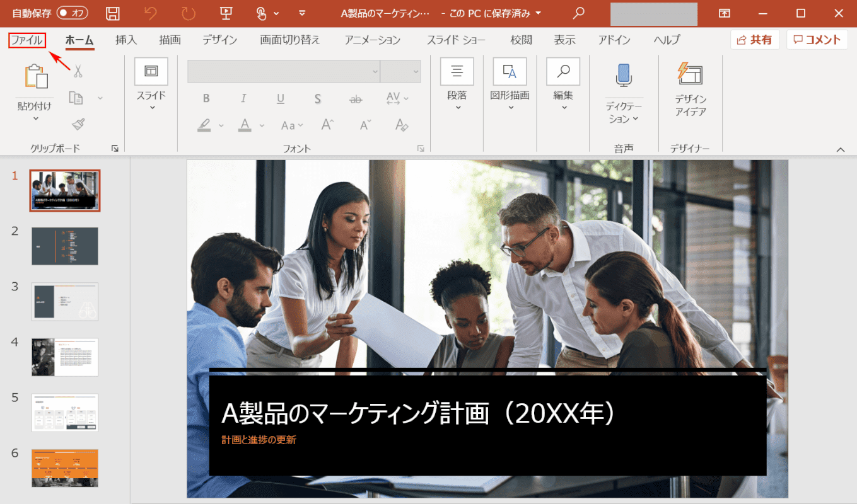Click the デザイン アイデア icon
This screenshot has height=504, width=857.
point(690,74)
